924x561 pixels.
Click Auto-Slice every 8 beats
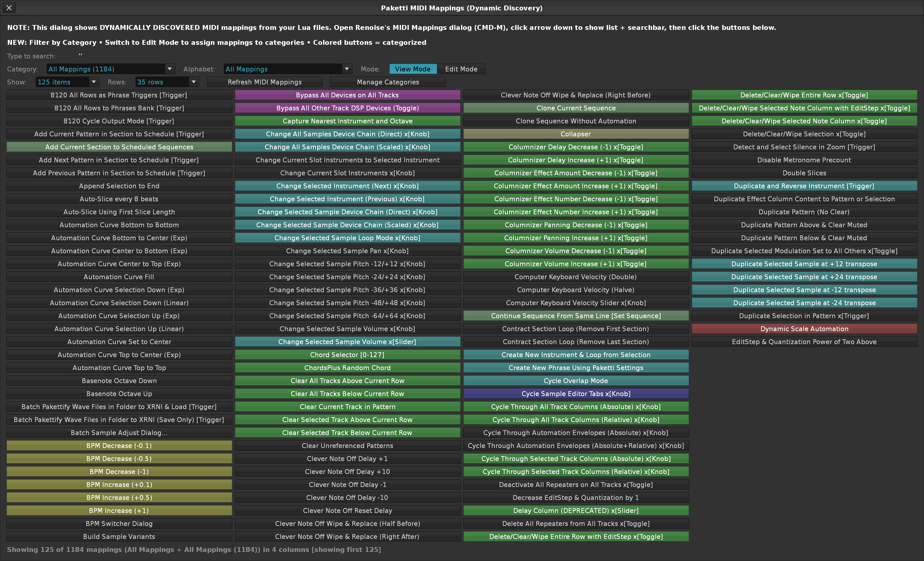tap(119, 199)
